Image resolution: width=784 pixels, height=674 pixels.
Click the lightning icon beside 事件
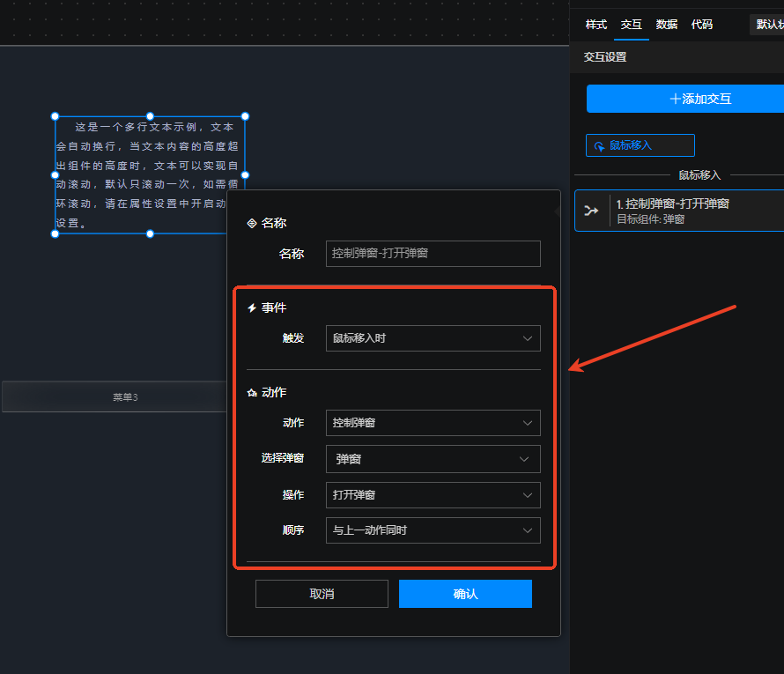click(252, 308)
